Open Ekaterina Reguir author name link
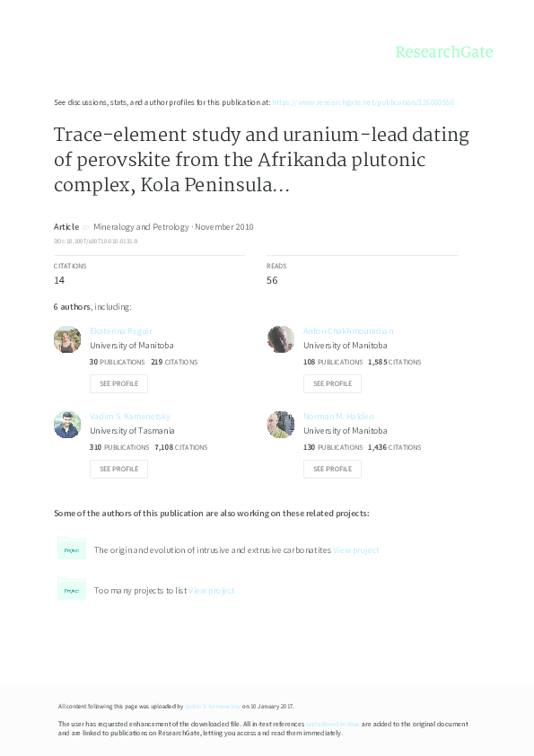 pos(121,330)
